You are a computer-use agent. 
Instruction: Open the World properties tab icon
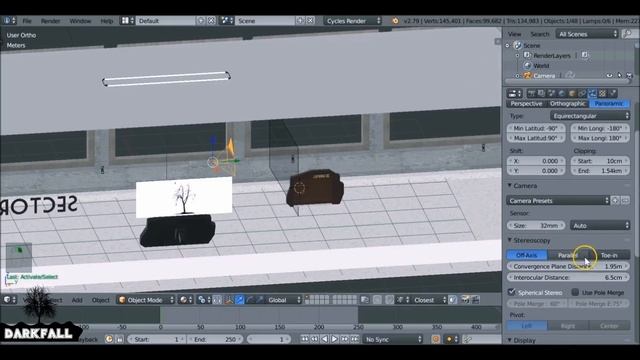(562, 93)
